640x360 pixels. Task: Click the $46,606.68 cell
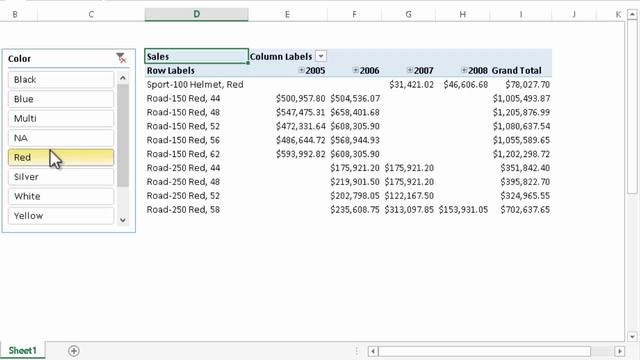click(x=466, y=84)
